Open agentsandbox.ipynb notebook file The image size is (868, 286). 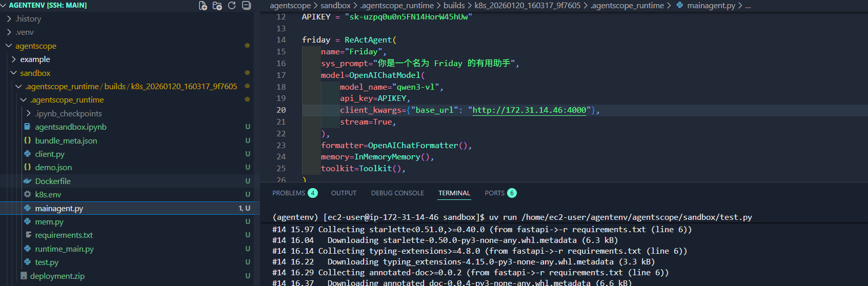tap(71, 127)
